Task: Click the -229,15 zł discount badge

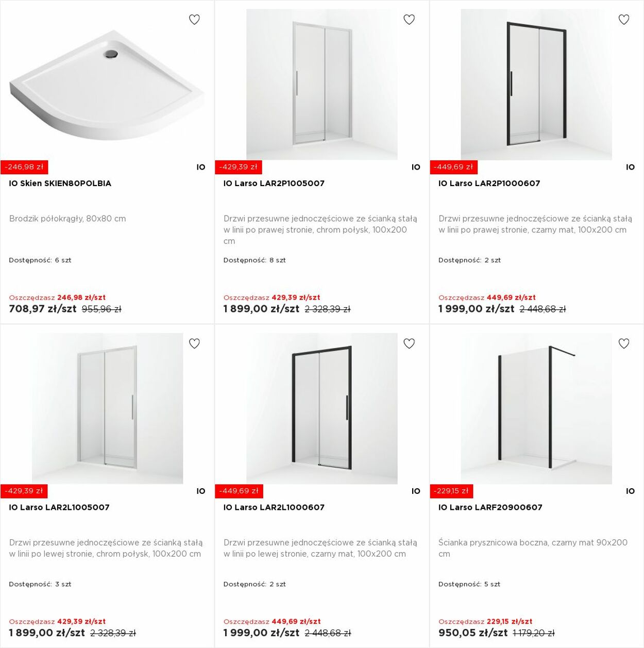Action: click(451, 491)
